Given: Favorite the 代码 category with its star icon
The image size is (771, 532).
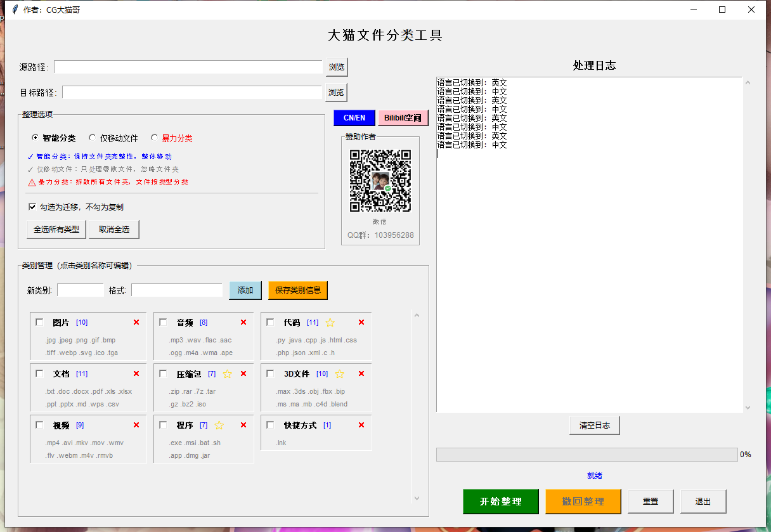Looking at the screenshot, I should tap(330, 322).
